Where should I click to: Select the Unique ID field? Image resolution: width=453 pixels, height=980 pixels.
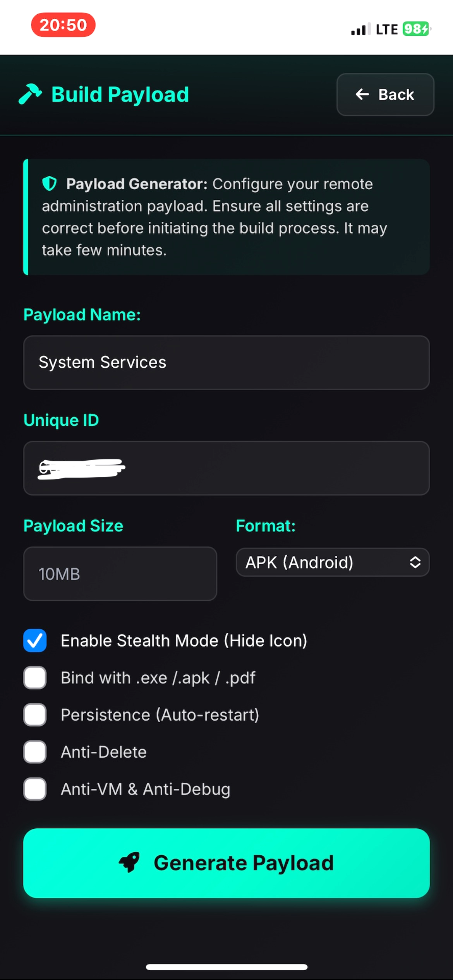coord(226,468)
